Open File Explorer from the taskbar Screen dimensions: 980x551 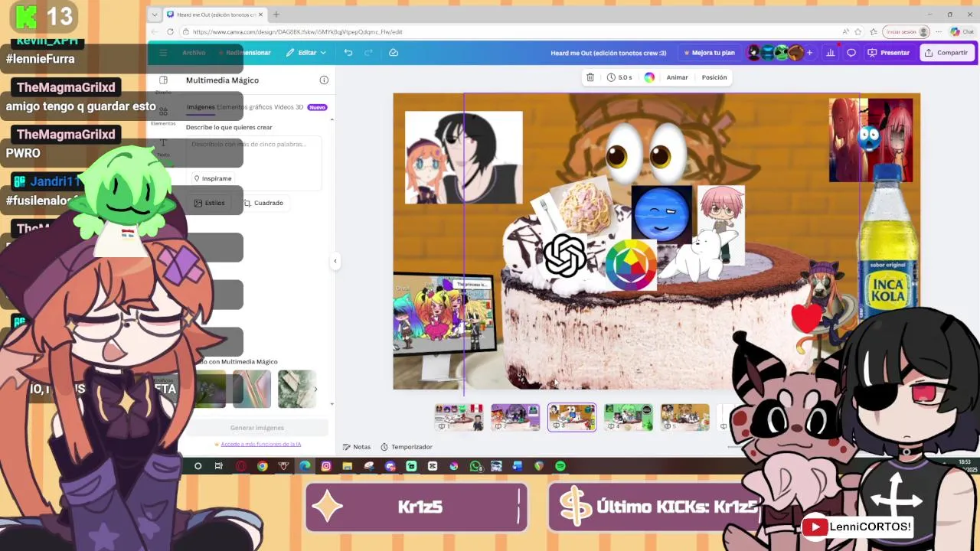tap(347, 466)
